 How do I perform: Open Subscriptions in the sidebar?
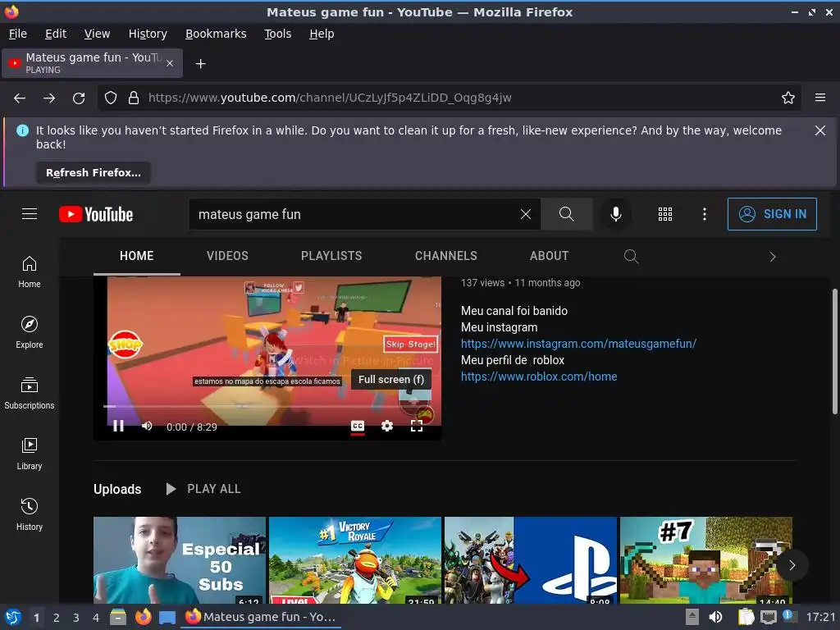[x=30, y=393]
